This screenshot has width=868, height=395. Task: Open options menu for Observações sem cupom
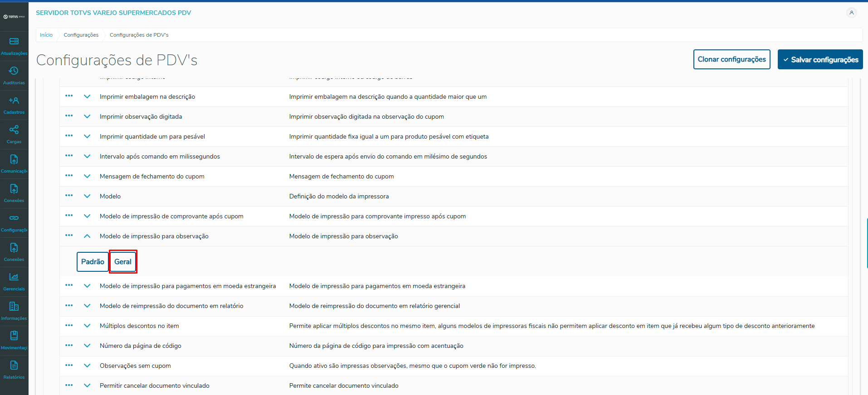click(69, 365)
